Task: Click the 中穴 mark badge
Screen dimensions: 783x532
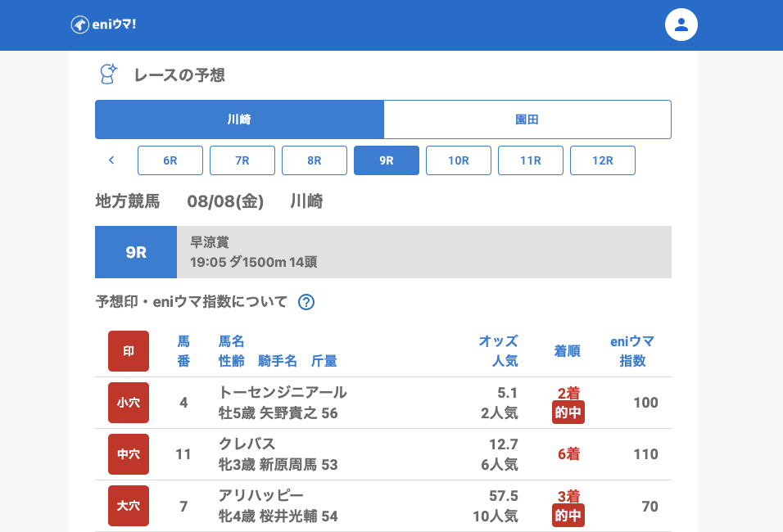Action: (x=129, y=454)
